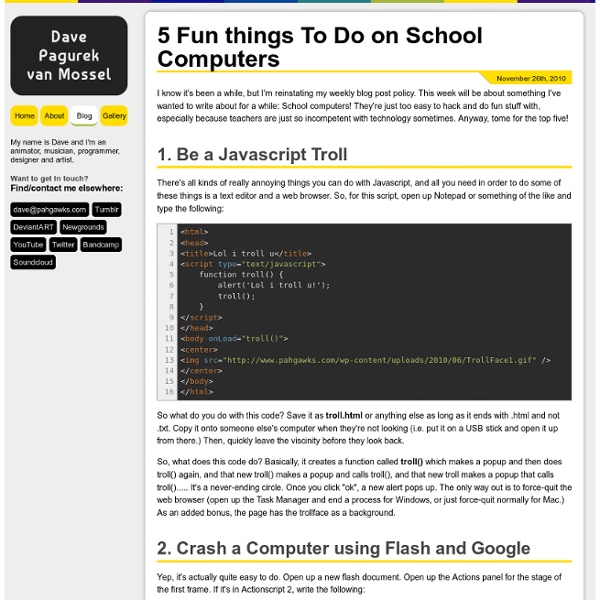Click the 'Find/contact me elsewhere:' label
The height and width of the screenshot is (600, 600).
pos(67,188)
